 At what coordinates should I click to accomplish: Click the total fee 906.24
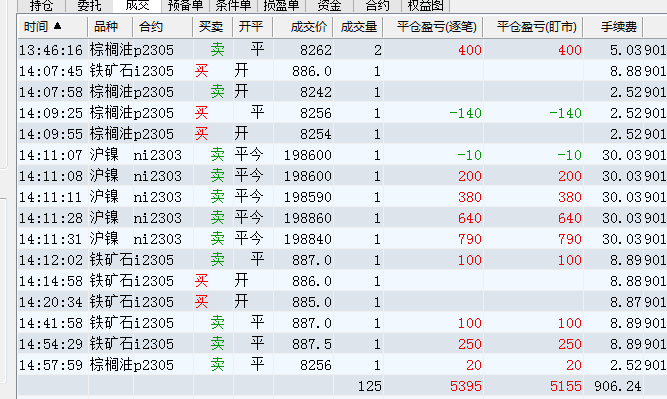tap(617, 386)
